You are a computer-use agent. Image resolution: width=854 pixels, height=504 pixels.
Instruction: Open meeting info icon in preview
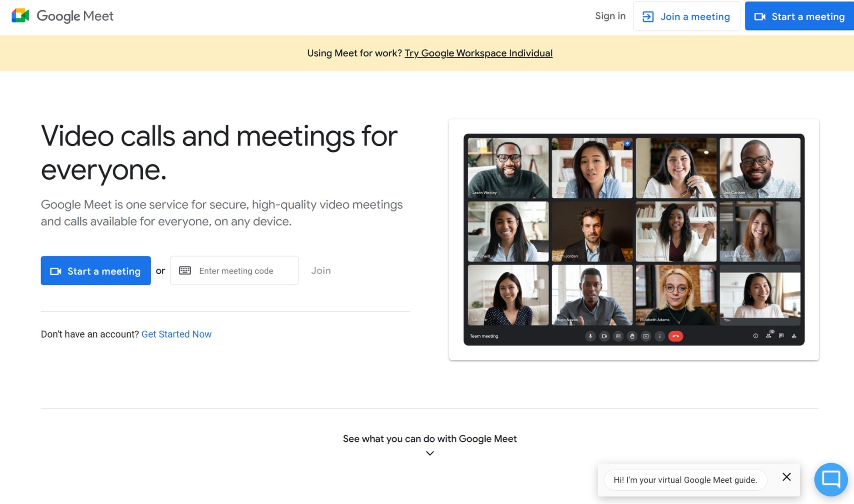(756, 336)
